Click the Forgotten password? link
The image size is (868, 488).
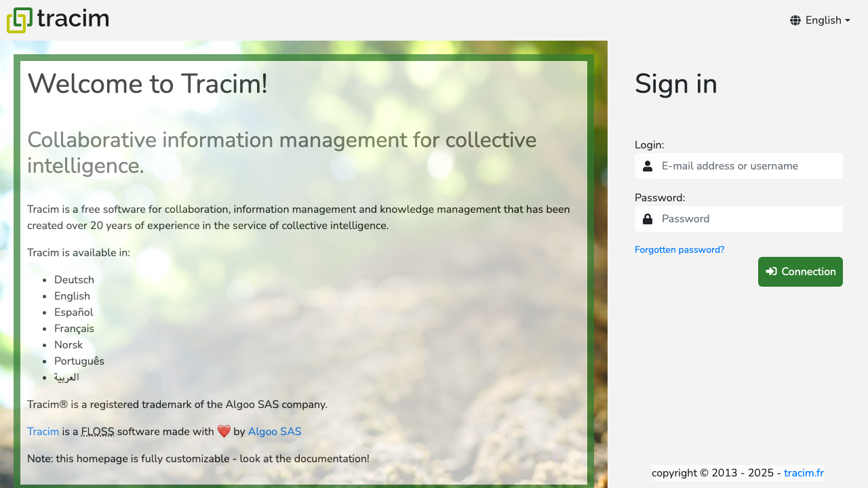point(679,249)
